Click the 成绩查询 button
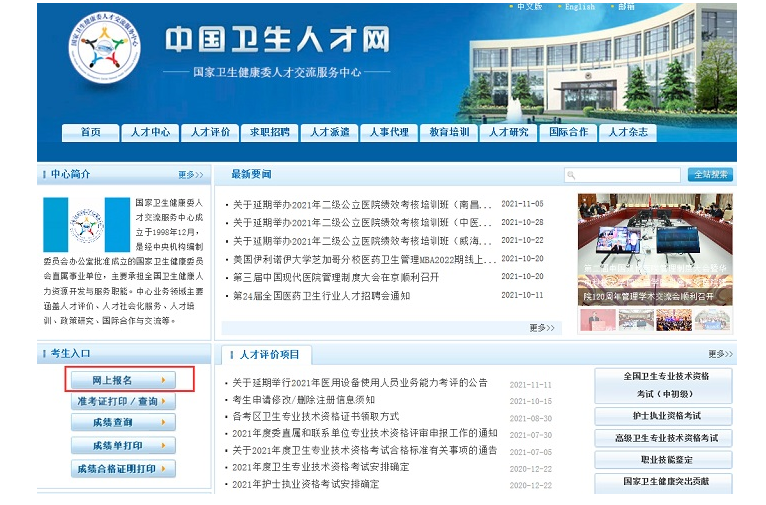This screenshot has height=505, width=766. [123, 422]
